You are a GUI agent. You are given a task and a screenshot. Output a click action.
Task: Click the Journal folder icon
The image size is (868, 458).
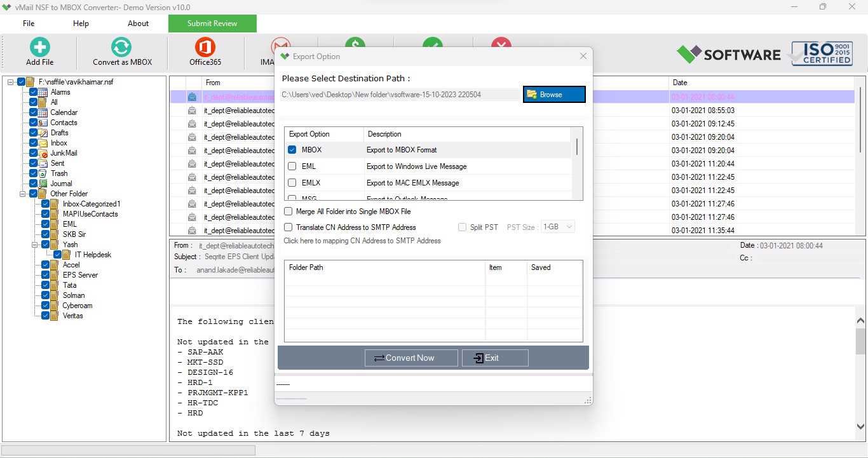[x=43, y=184]
